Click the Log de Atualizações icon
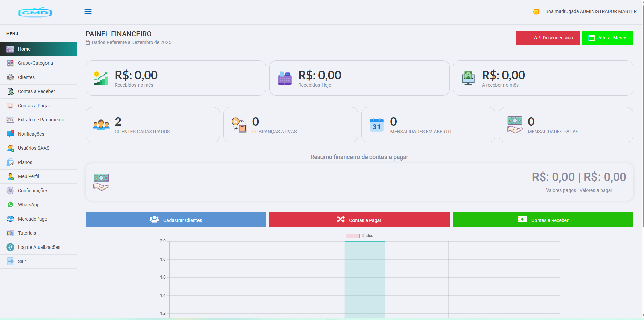 (x=10, y=247)
